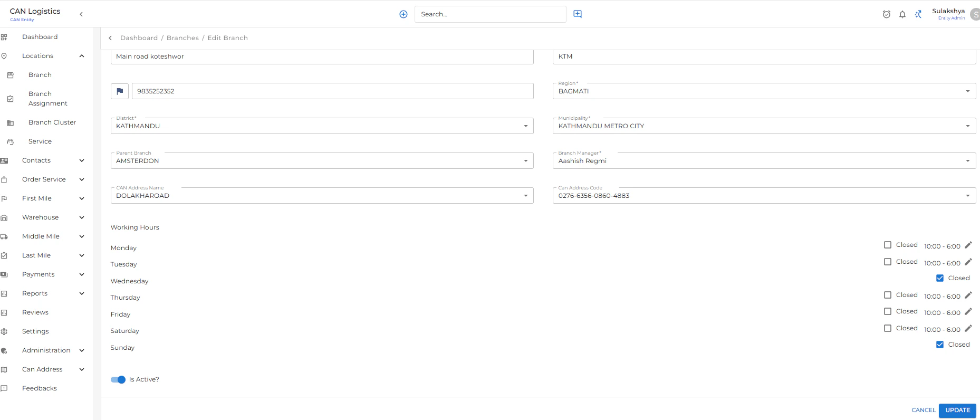Check the Closed box for Saturday
Screen dimensions: 980x420
tap(888, 328)
